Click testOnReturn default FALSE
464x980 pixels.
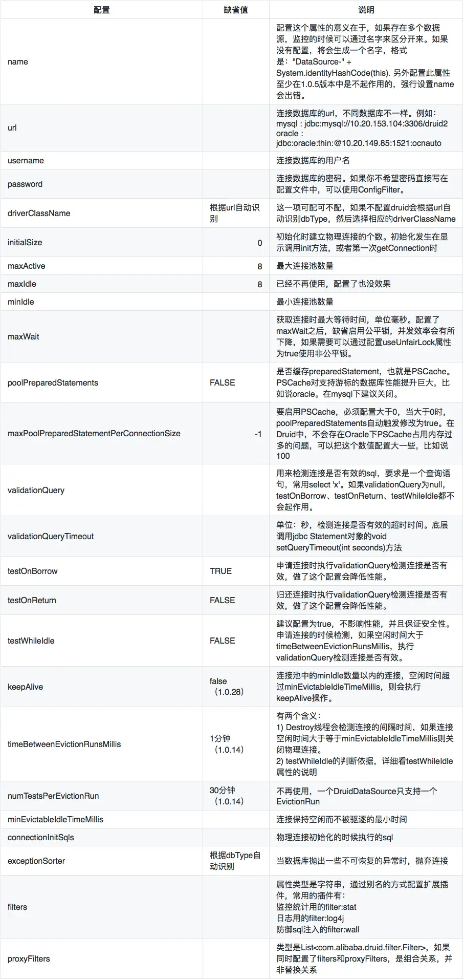tap(223, 600)
